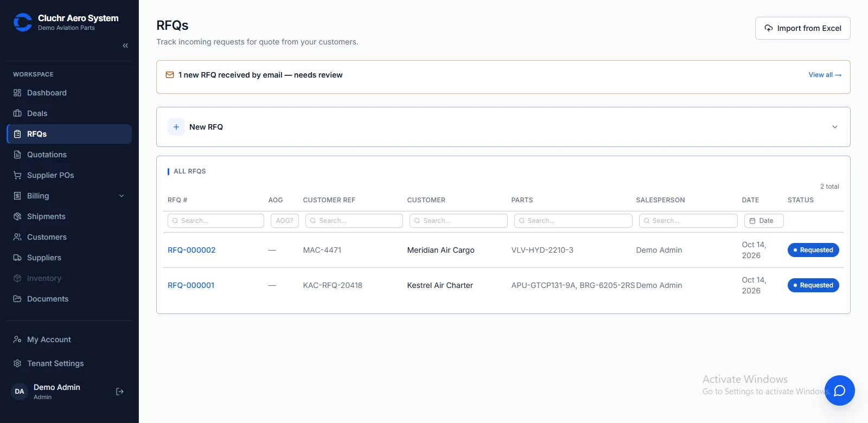Click the Kestrel Air Charter customer cell
868x423 pixels.
(440, 285)
